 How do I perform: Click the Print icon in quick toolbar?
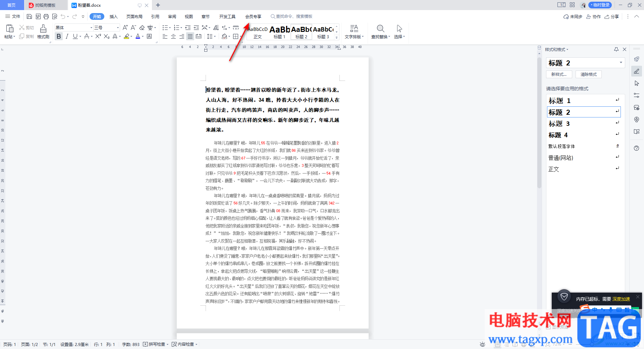tap(46, 16)
